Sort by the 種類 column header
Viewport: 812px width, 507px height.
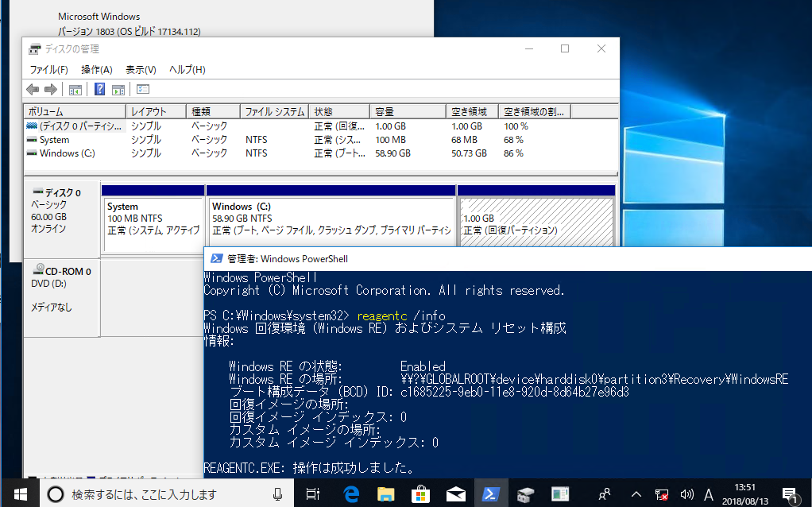click(x=213, y=111)
